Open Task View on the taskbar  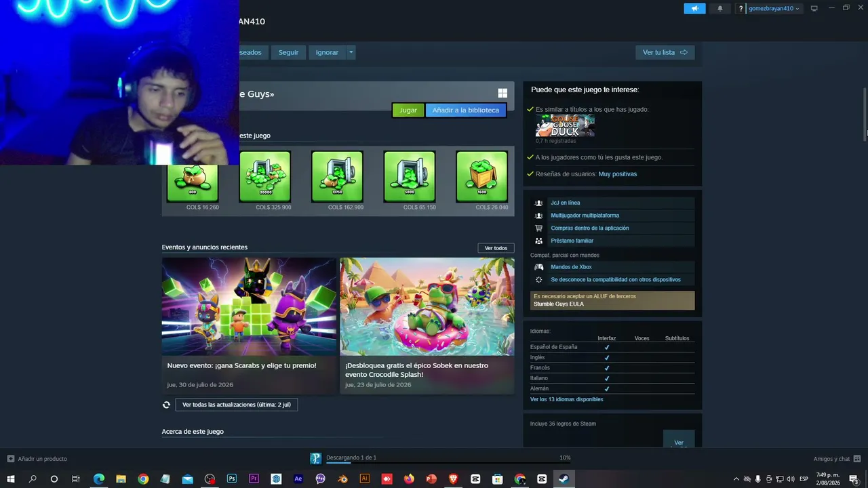76,479
